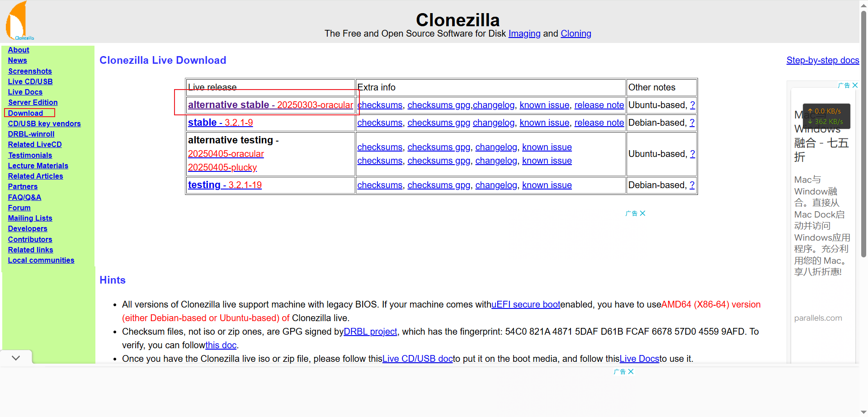
Task: Click the scrollbar down arrow
Action: click(863, 412)
